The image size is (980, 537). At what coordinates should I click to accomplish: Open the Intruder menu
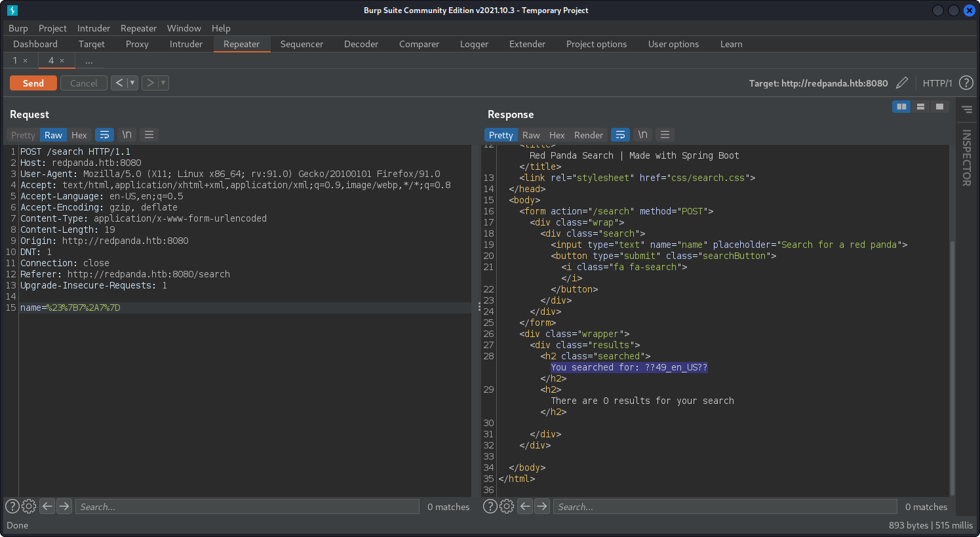94,28
